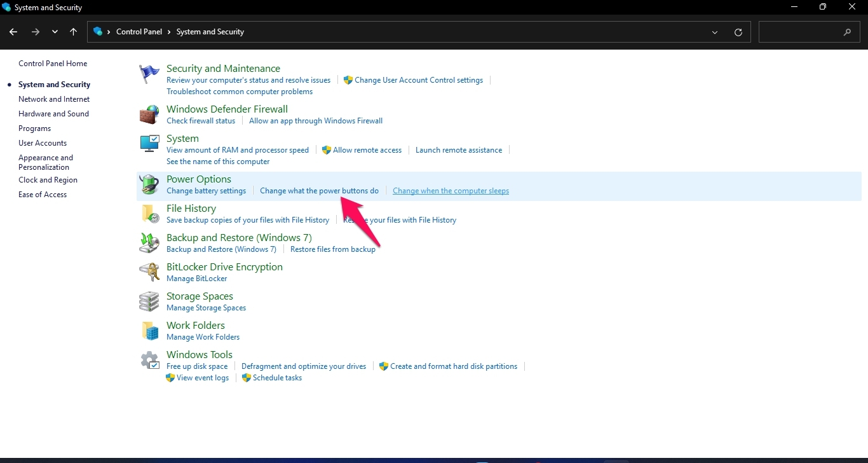Click Manage BitLocker link
This screenshot has width=868, height=463.
pos(196,279)
